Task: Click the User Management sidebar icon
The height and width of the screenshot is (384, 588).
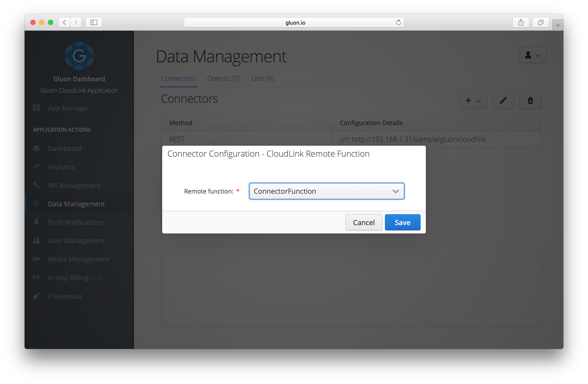Action: click(36, 240)
